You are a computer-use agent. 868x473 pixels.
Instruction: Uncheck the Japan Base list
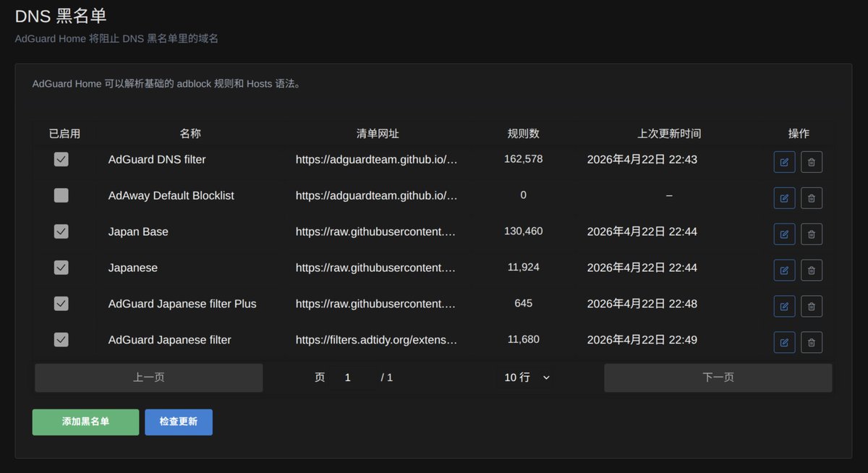coord(61,231)
